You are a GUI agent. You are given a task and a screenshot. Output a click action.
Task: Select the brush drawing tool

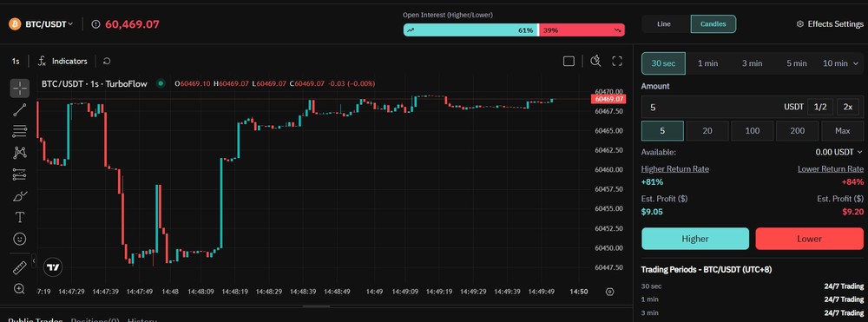[20, 196]
